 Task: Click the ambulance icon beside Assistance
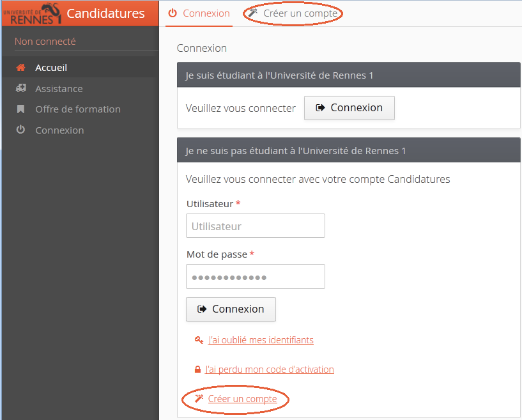21,88
